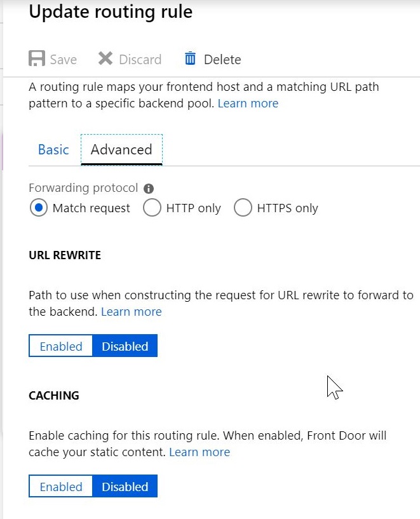Enable caching for this routing rule
Viewport: 420px width, 519px height.
(61, 486)
